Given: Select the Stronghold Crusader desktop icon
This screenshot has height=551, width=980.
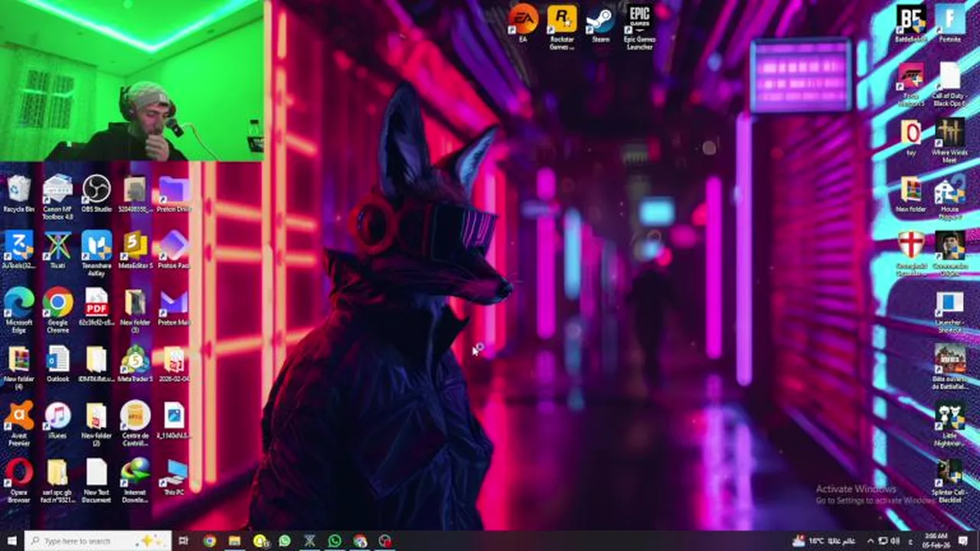Looking at the screenshot, I should 911,253.
